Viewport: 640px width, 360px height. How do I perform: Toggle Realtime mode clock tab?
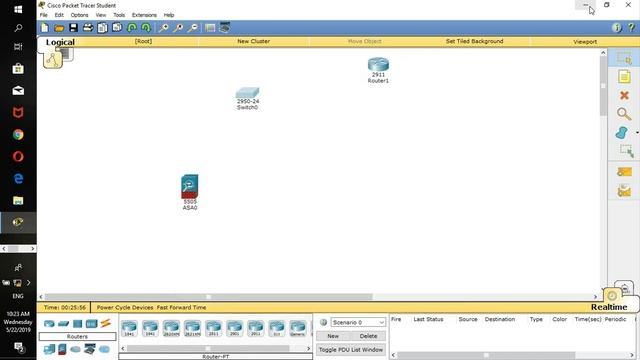pos(612,296)
